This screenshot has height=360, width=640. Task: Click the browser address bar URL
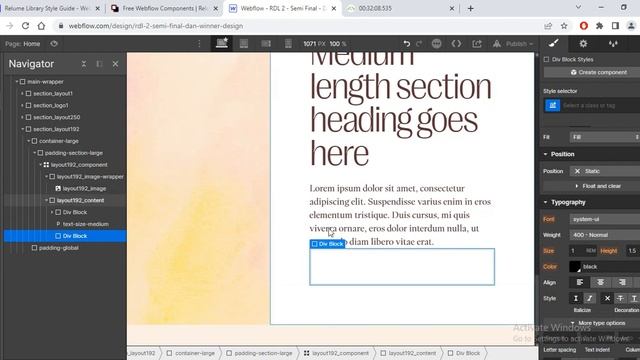click(156, 26)
